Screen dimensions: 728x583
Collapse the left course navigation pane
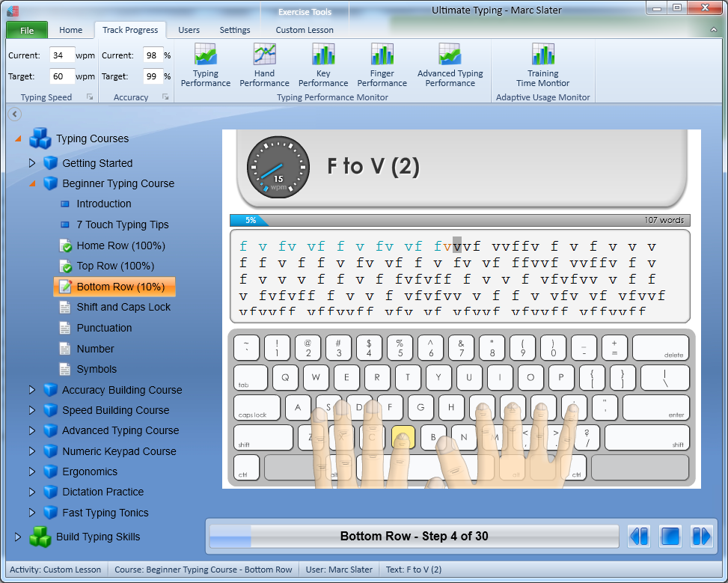coord(15,114)
